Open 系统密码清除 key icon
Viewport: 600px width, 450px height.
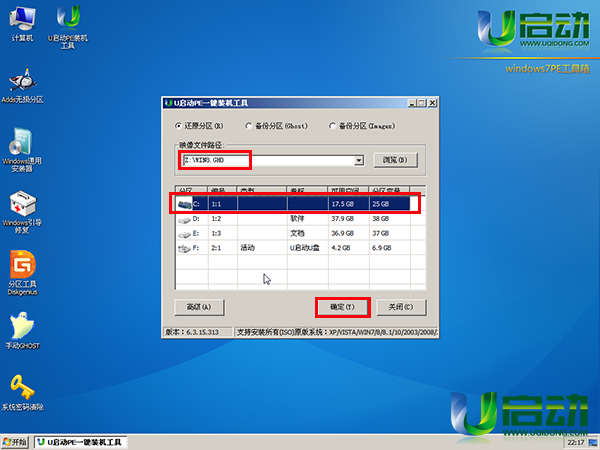23,393
